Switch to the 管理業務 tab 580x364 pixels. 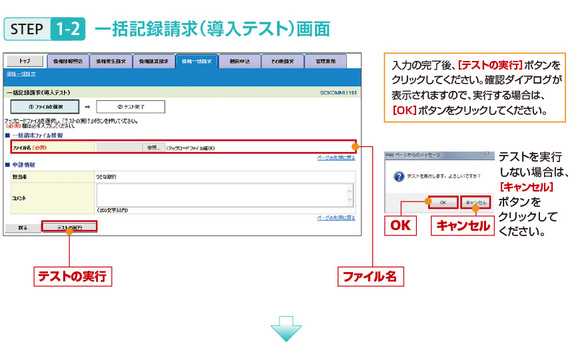(326, 61)
